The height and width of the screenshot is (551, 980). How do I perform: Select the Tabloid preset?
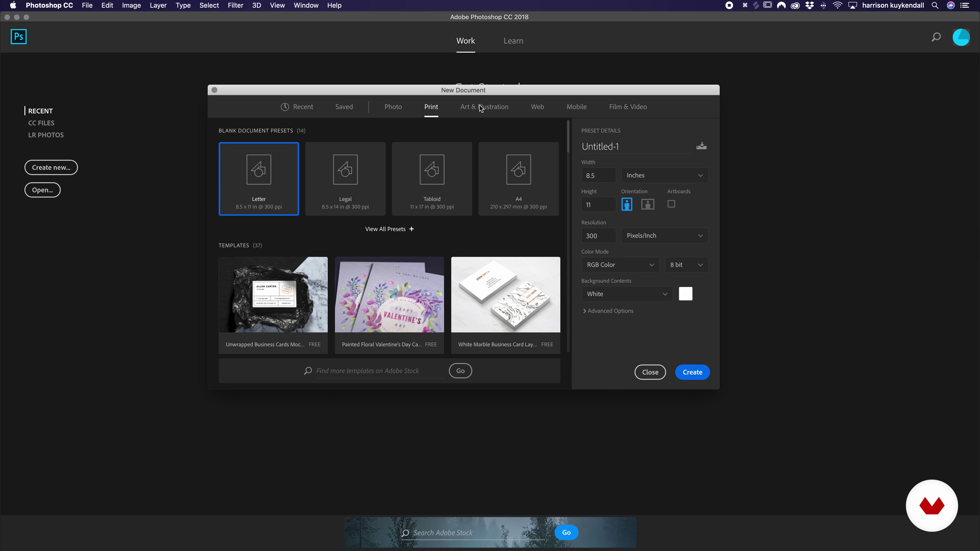(432, 179)
